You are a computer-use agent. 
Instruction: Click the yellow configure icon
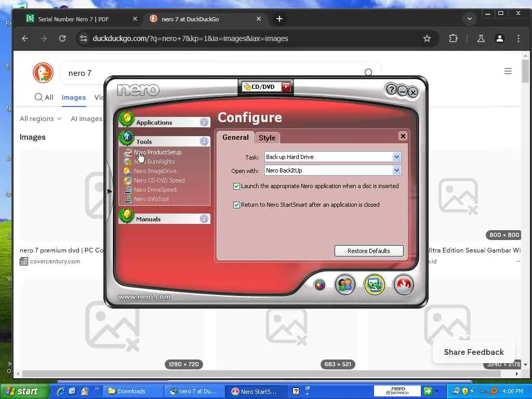[374, 285]
